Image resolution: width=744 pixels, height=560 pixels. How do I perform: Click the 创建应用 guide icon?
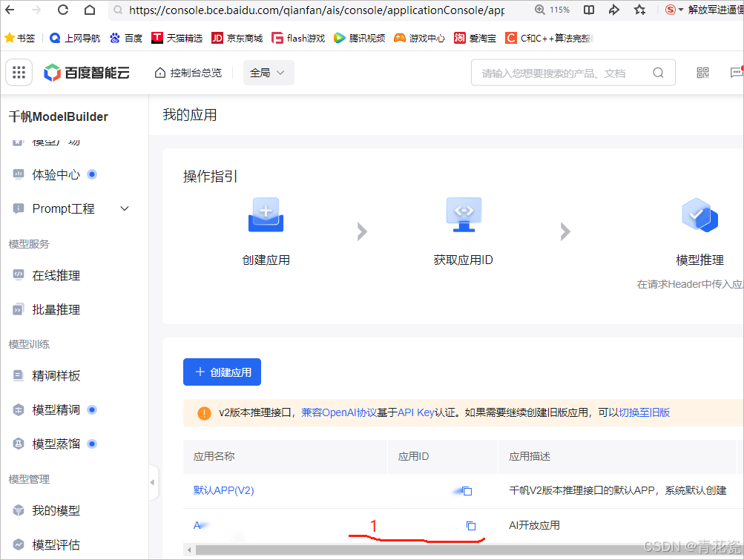coord(266,215)
